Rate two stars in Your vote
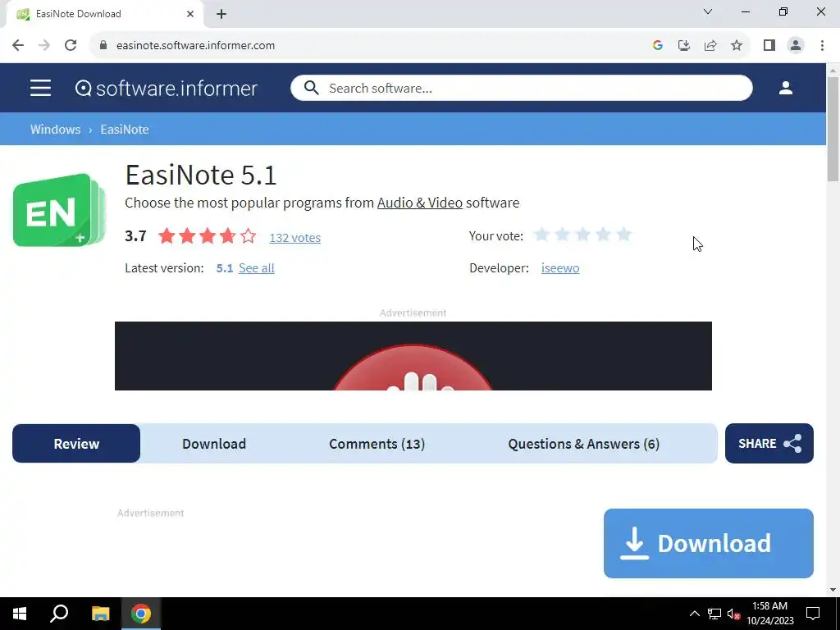Image resolution: width=840 pixels, height=630 pixels. tap(562, 235)
